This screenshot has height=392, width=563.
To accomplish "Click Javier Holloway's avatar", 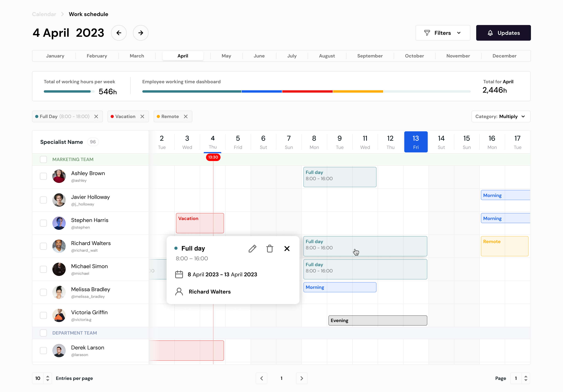I will point(59,200).
